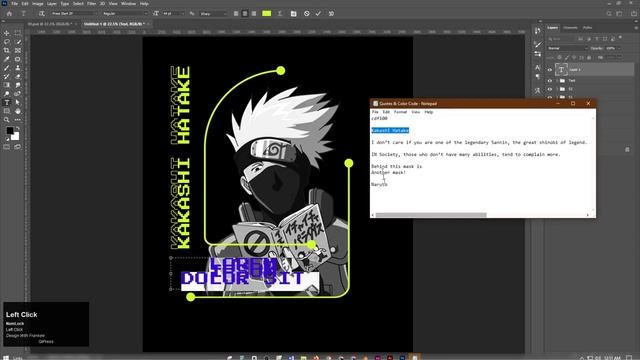Select the Path Selection arrow tool
This screenshot has width=640, height=360.
tap(18, 102)
